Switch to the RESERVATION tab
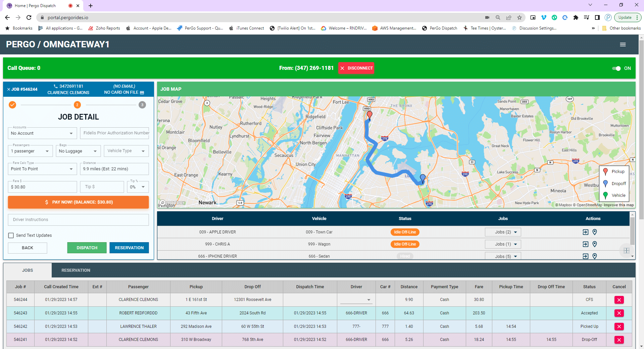This screenshot has height=349, width=644. tap(76, 270)
